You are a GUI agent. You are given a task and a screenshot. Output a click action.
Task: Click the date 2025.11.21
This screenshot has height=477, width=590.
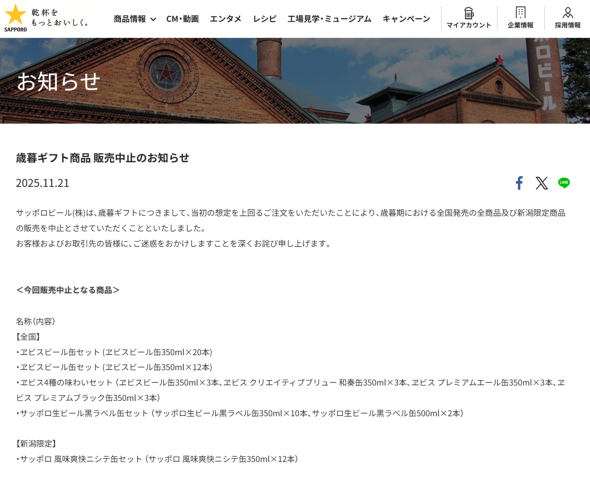pos(43,183)
